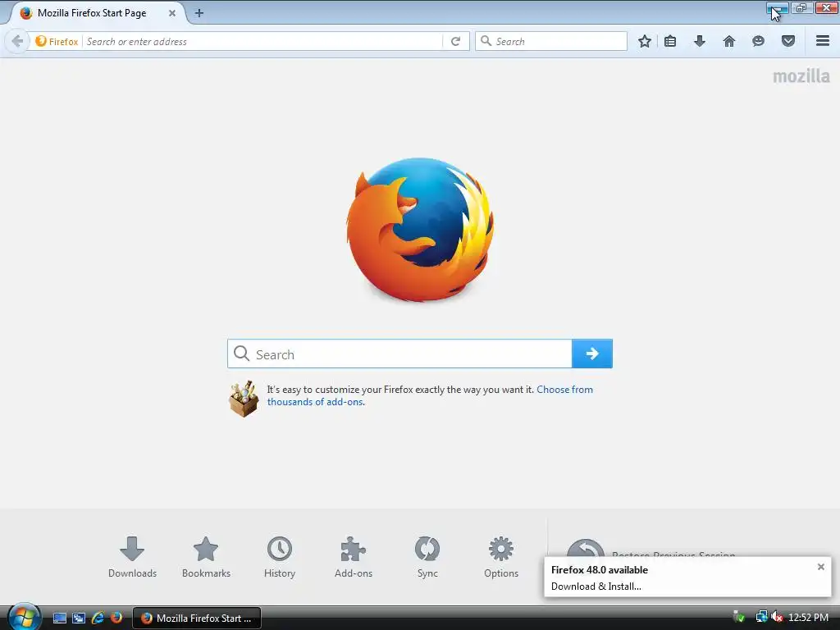Click the magnifier icon in toolbar search
The height and width of the screenshot is (630, 840).
486,41
